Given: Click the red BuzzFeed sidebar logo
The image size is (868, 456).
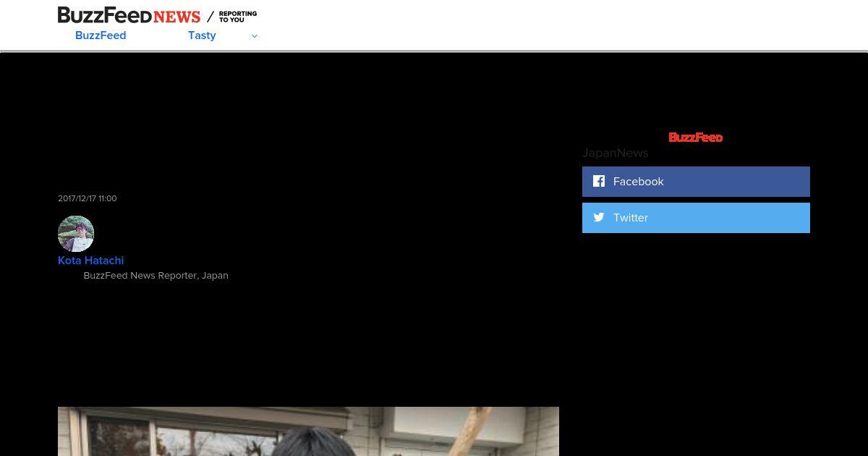Looking at the screenshot, I should pos(696,138).
